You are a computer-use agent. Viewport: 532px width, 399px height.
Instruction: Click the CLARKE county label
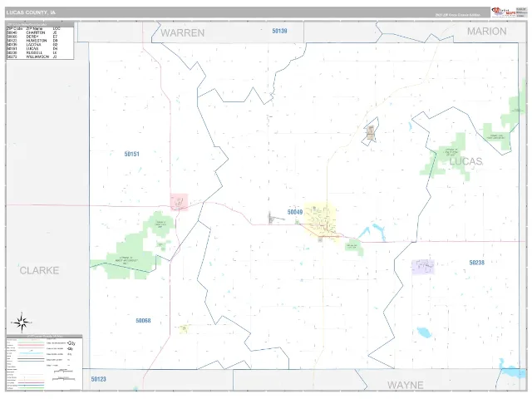coord(39,270)
